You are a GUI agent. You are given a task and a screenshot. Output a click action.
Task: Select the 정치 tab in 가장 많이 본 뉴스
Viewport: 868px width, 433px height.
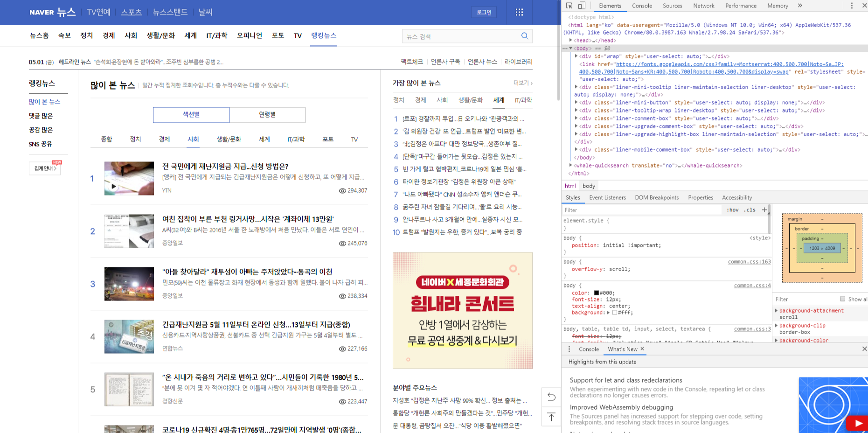coord(399,100)
